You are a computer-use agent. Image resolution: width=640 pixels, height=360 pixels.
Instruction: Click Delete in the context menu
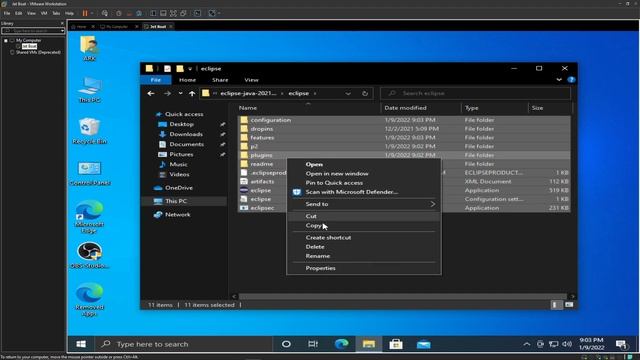pyautogui.click(x=315, y=247)
